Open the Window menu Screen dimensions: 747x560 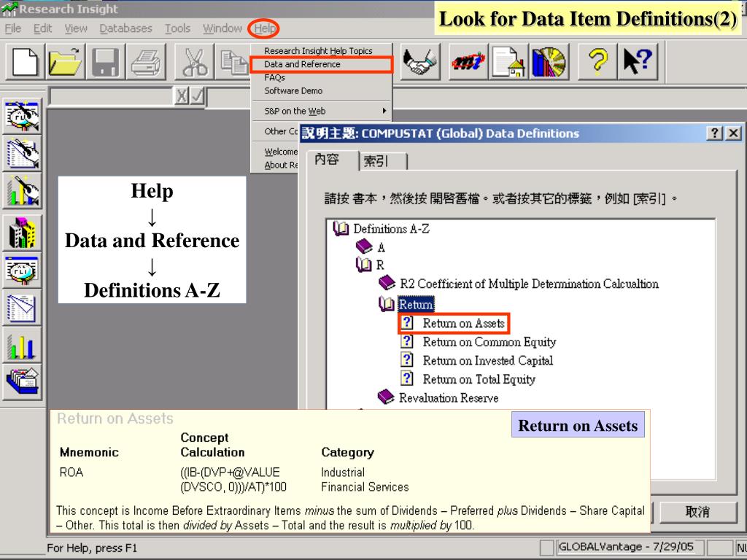click(x=222, y=28)
